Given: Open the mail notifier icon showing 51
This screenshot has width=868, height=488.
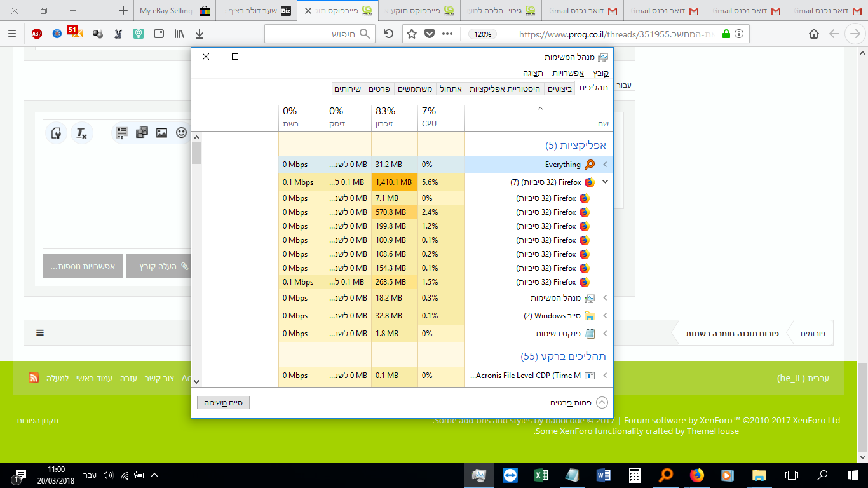Looking at the screenshot, I should tap(75, 32).
